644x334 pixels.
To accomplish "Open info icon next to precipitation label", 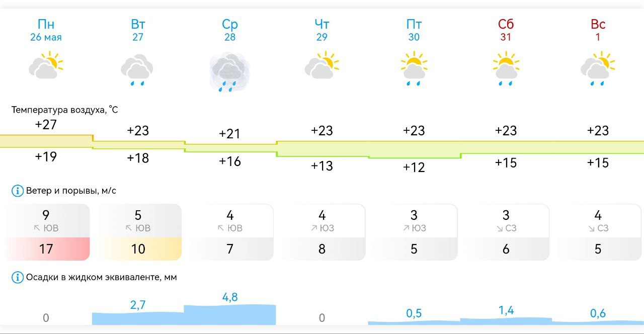I will (x=17, y=277).
